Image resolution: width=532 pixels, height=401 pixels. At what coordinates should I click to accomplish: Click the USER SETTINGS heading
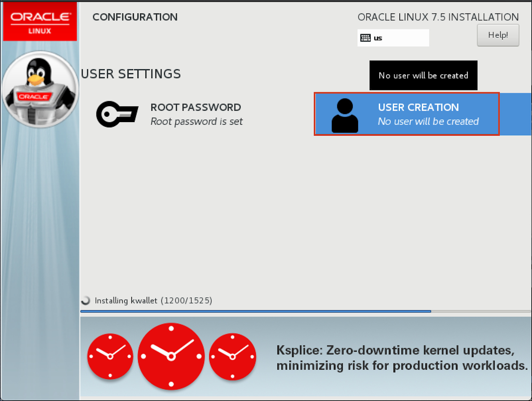click(x=131, y=74)
